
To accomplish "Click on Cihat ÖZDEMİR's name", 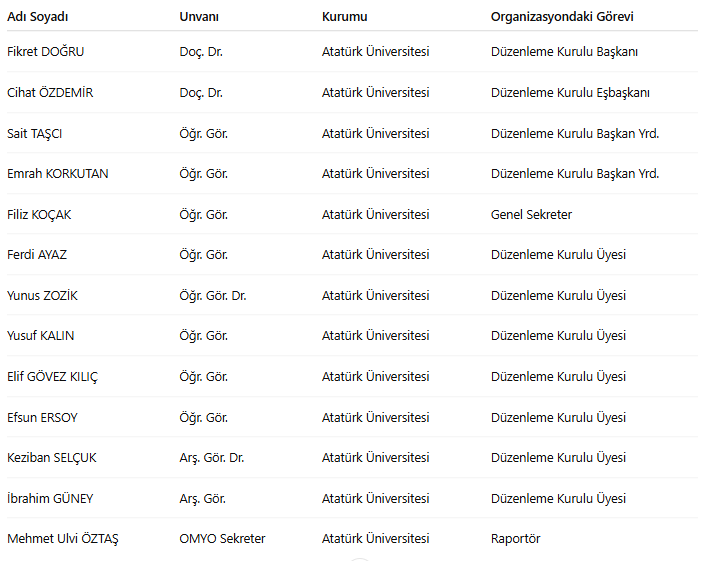I will coord(50,93).
